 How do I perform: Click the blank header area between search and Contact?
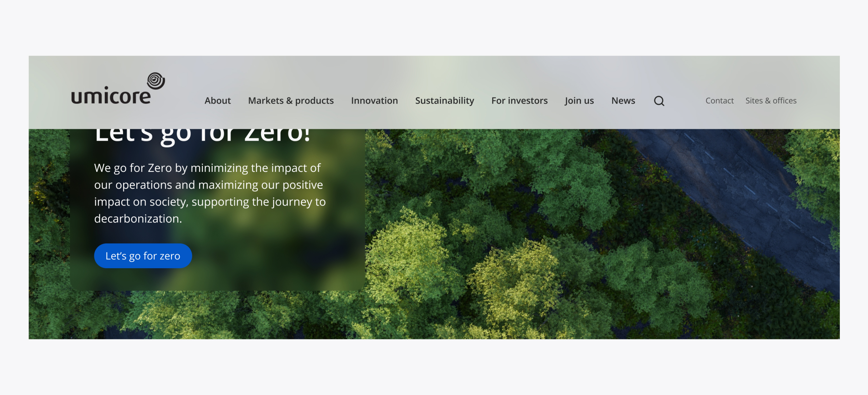click(x=685, y=101)
